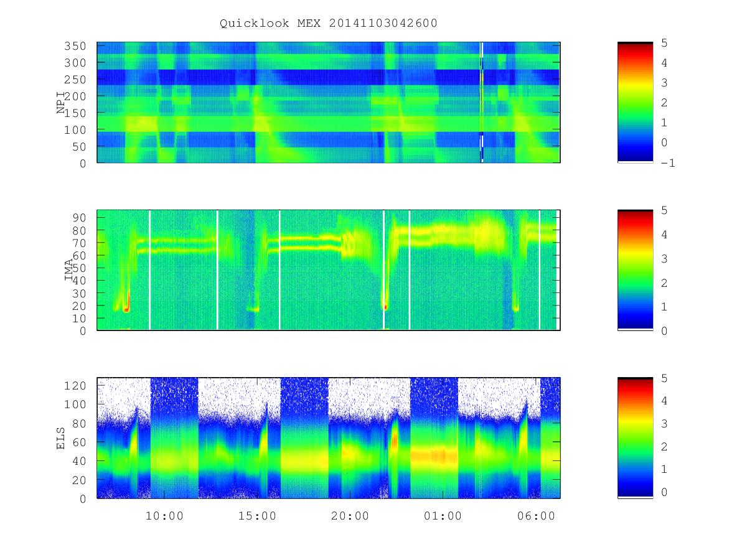
Task: Select the NPI axis label
Action: point(61,103)
